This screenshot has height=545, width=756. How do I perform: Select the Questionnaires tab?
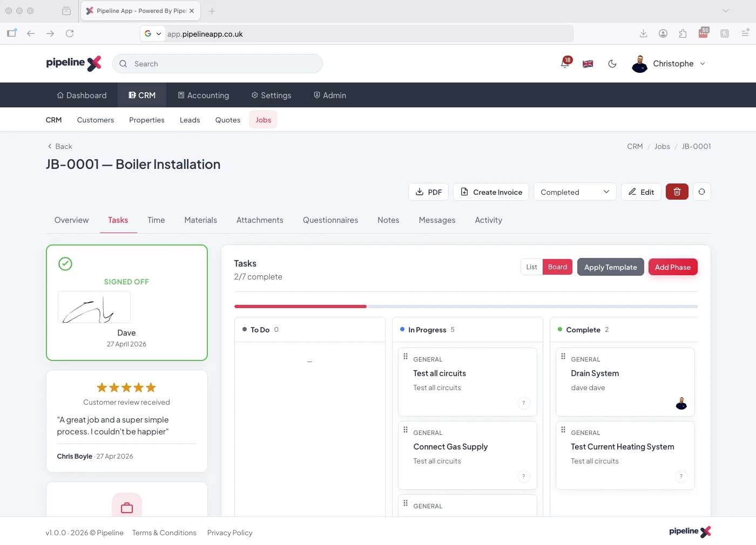click(330, 220)
